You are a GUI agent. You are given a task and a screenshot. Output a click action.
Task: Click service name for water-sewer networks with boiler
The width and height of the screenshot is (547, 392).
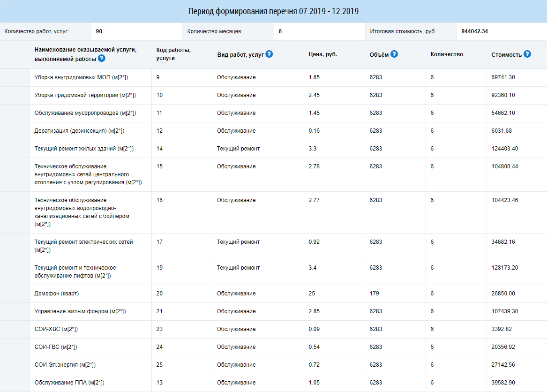pos(82,212)
